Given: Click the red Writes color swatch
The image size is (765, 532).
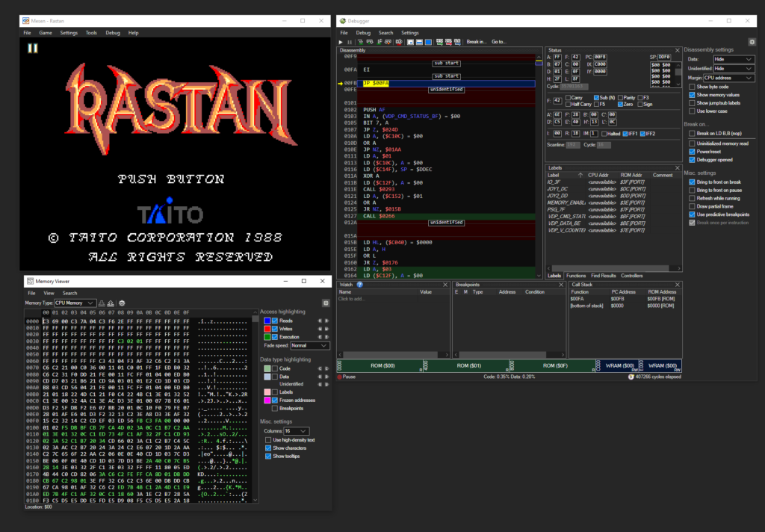Looking at the screenshot, I should click(267, 329).
